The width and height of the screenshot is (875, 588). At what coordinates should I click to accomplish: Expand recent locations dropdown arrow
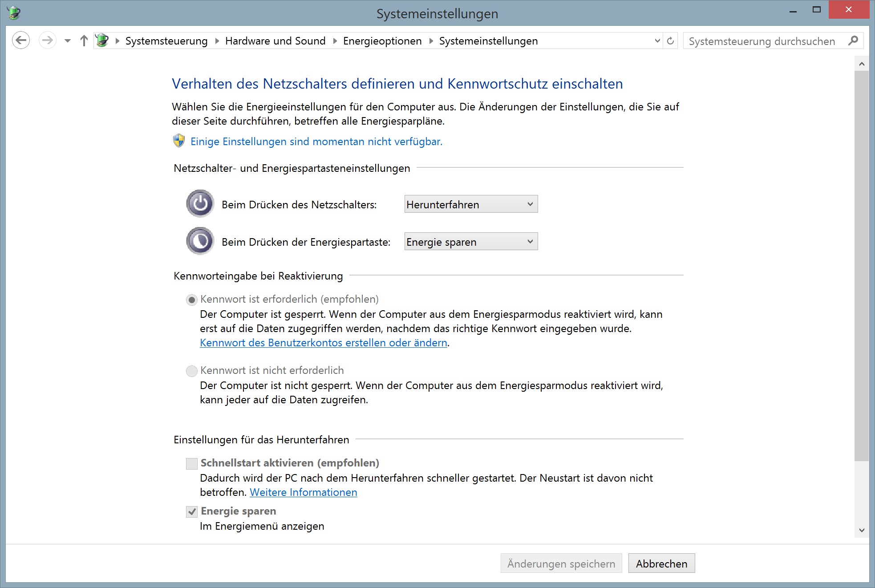68,41
